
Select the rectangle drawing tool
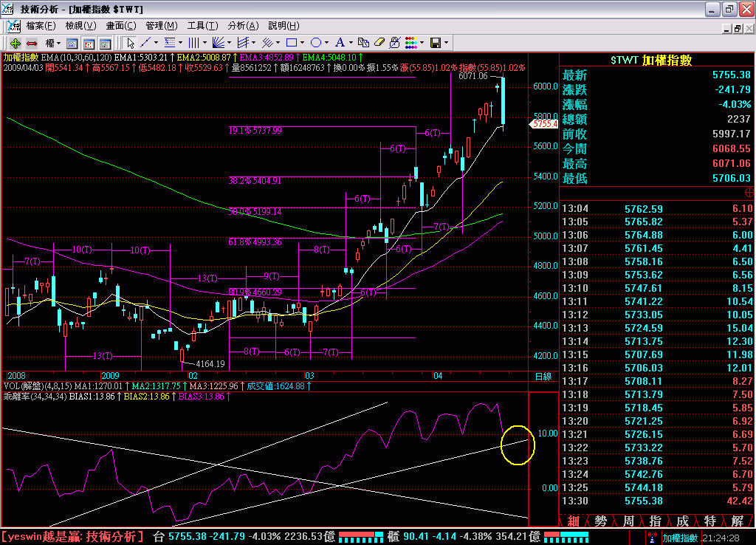point(291,43)
